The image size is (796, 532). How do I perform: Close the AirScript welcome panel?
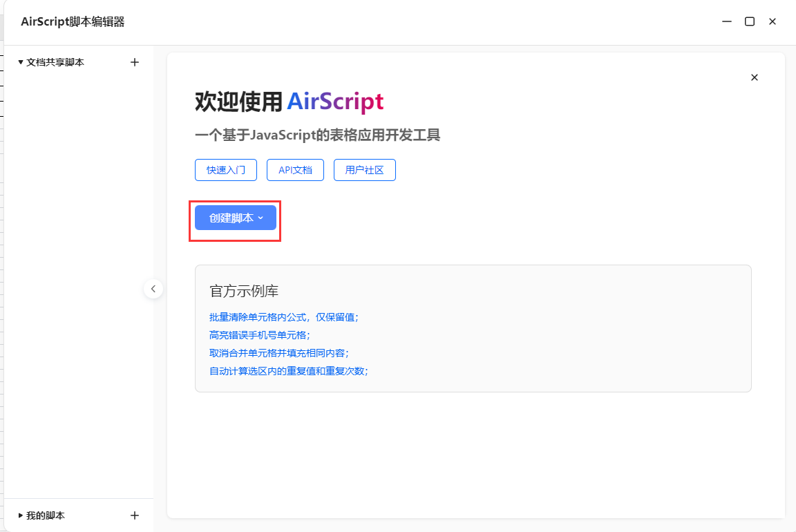tap(755, 77)
